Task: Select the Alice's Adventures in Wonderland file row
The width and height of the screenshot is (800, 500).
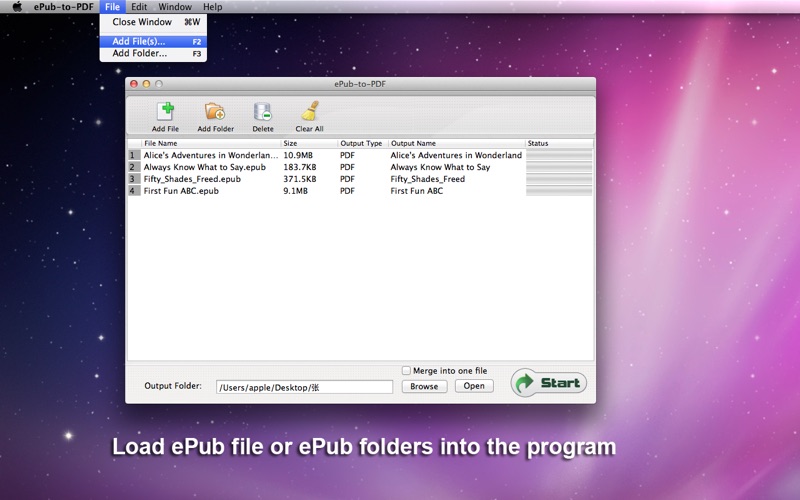Action: pyautogui.click(x=360, y=155)
